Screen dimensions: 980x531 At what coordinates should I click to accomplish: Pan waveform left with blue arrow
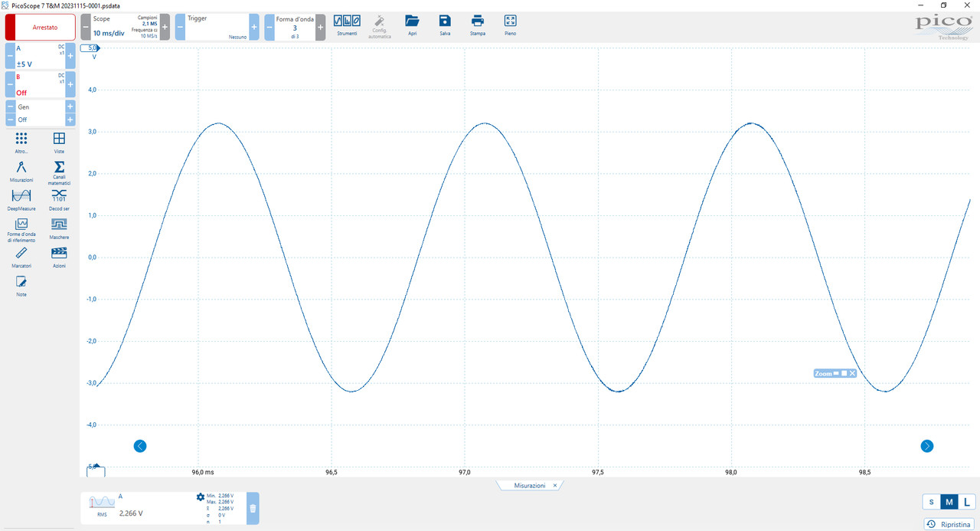tap(139, 446)
